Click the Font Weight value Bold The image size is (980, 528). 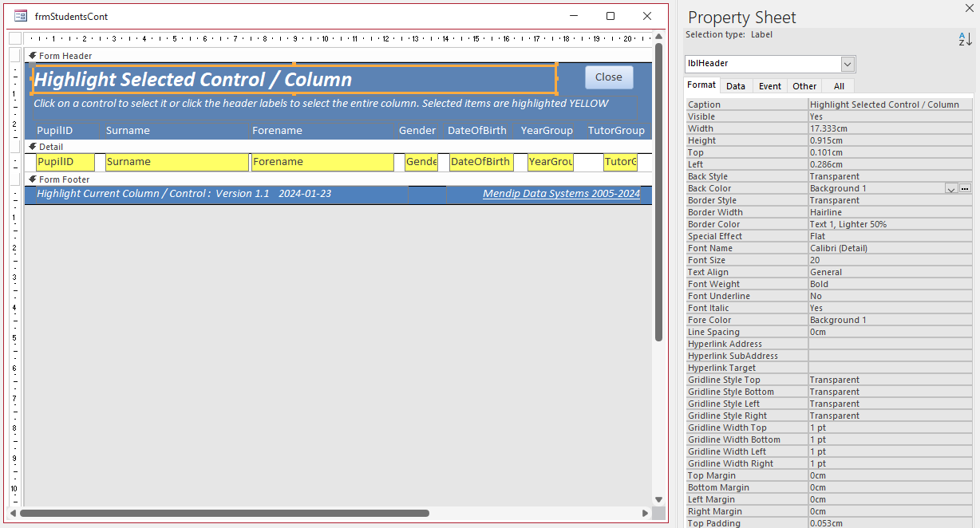[890, 284]
